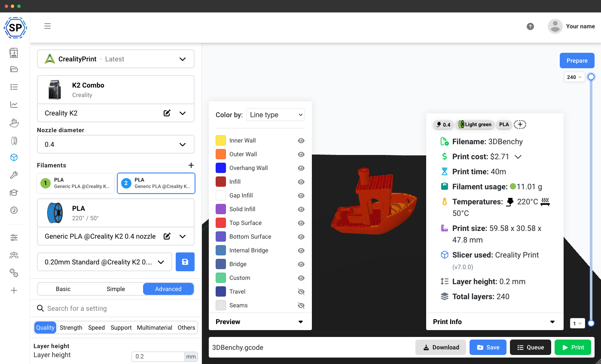Viewport: 601px width, 364px height.
Task: Click the user avatar icon
Action: click(x=555, y=26)
